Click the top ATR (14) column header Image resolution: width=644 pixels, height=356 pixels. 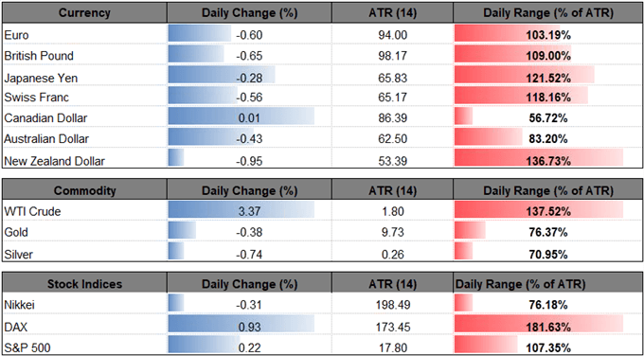pos(393,12)
